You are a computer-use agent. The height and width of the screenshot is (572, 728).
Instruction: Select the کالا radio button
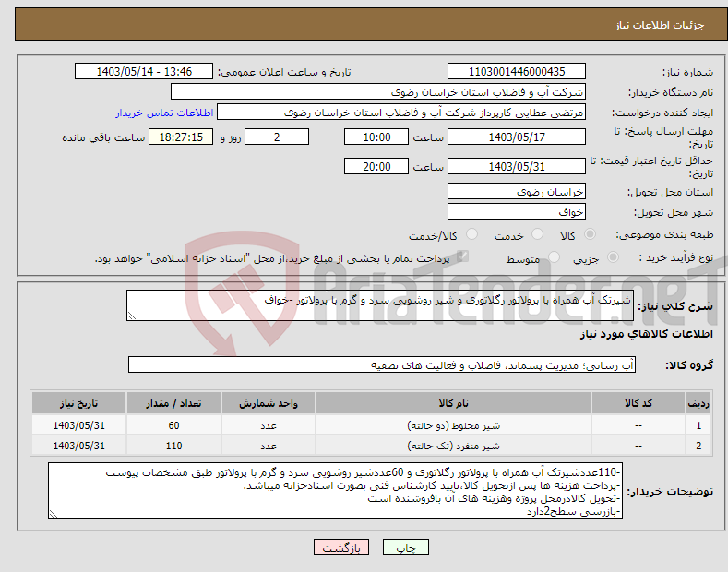point(590,234)
